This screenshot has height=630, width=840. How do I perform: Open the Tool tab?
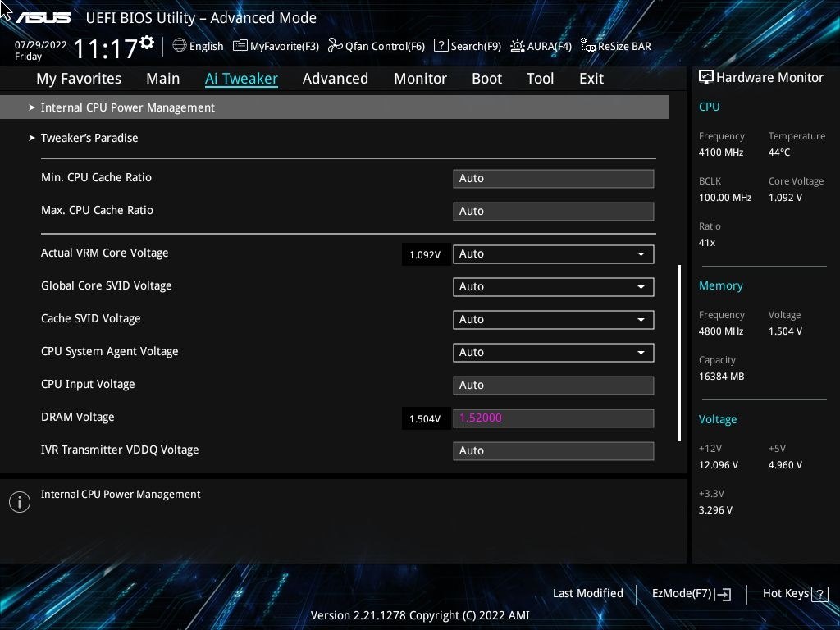point(540,79)
